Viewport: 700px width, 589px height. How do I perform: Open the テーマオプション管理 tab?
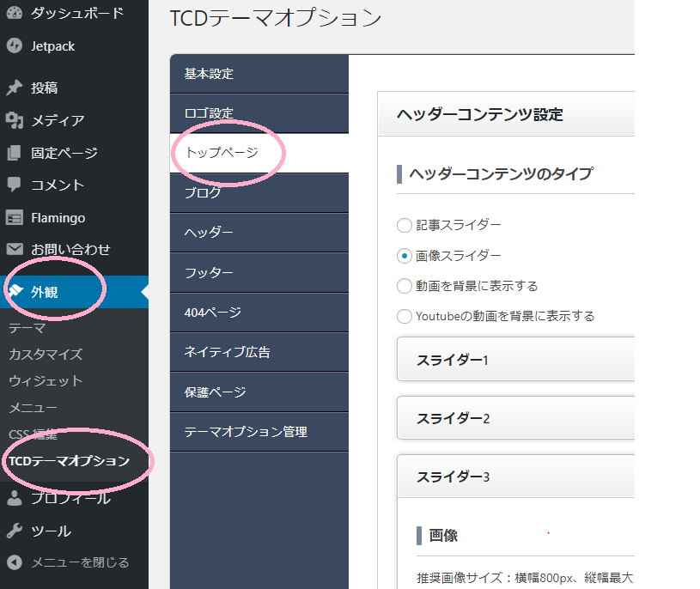(x=259, y=432)
